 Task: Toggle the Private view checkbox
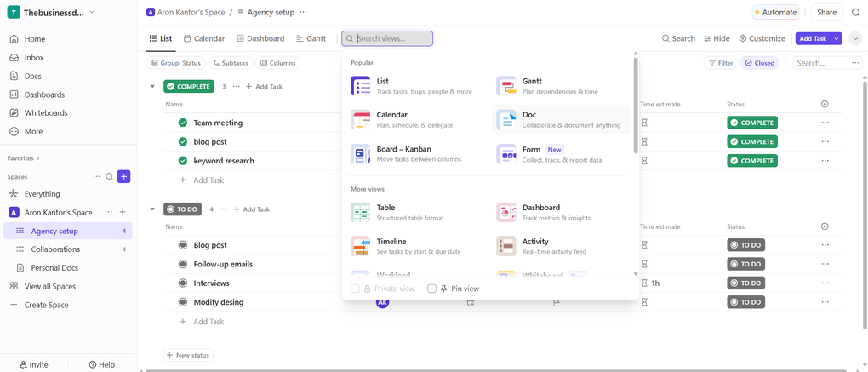[355, 289]
